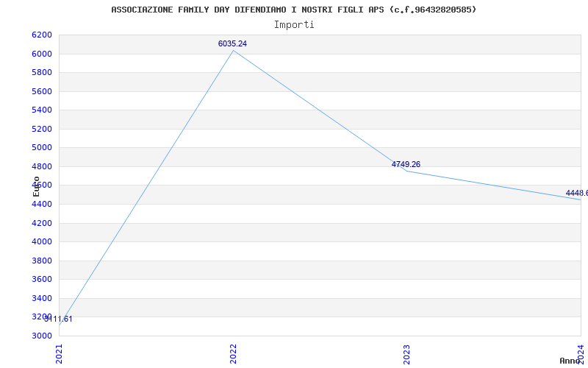The height and width of the screenshot is (368, 588).
Task: Click the 5800 y-axis tick label
Action: (x=42, y=72)
